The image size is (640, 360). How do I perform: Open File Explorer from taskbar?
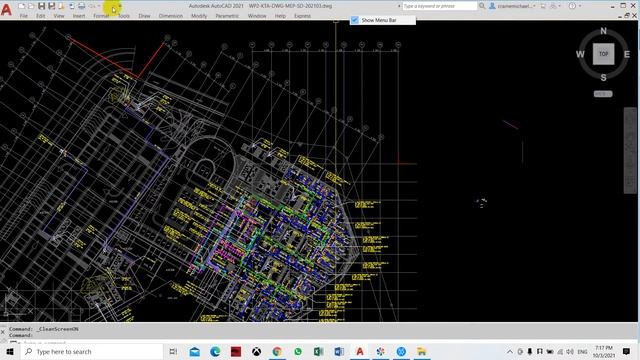coord(422,351)
